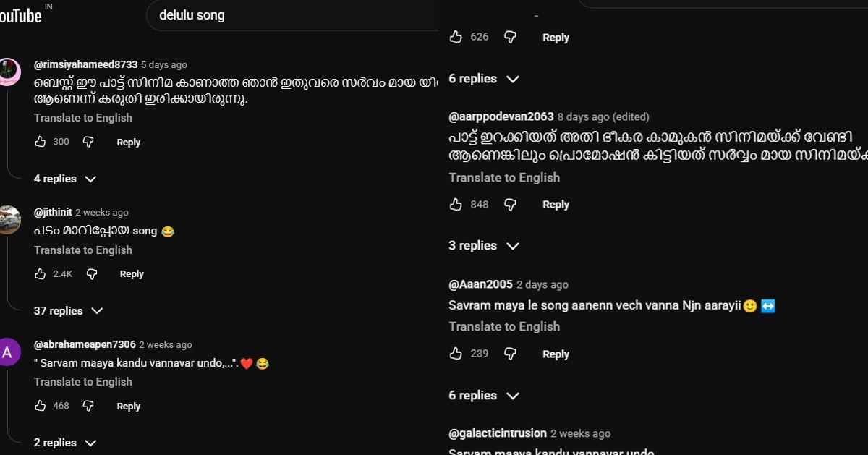This screenshot has width=868, height=455.
Task: Like the comment by @rimsiyahameed8733
Action: (x=41, y=143)
